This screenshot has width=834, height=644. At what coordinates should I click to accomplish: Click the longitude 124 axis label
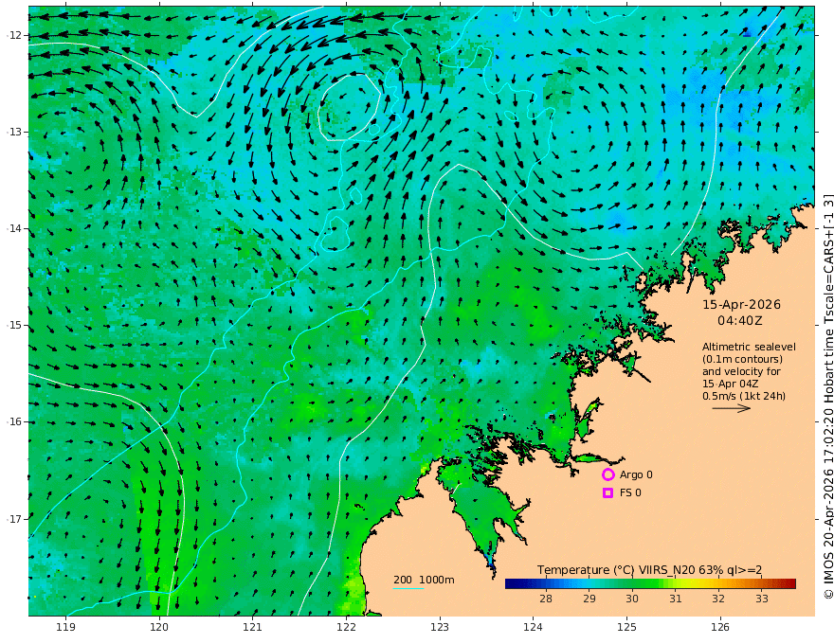[533, 627]
